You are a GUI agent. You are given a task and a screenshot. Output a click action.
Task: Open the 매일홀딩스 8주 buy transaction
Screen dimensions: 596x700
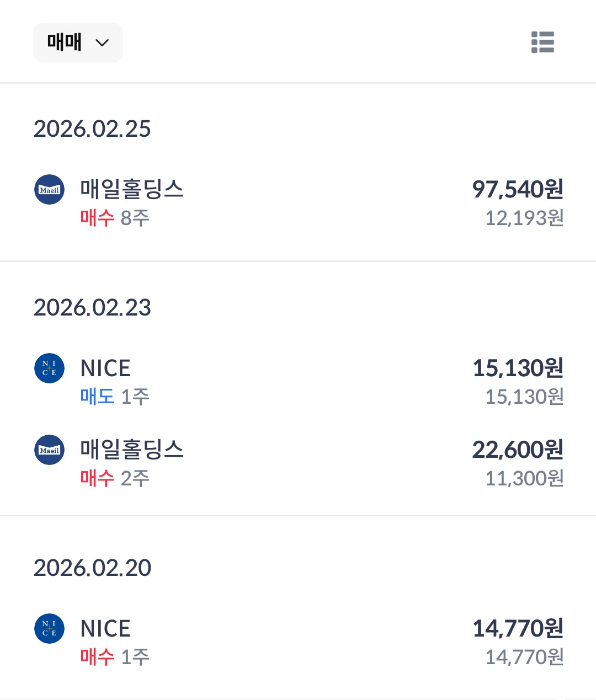pyautogui.click(x=298, y=203)
